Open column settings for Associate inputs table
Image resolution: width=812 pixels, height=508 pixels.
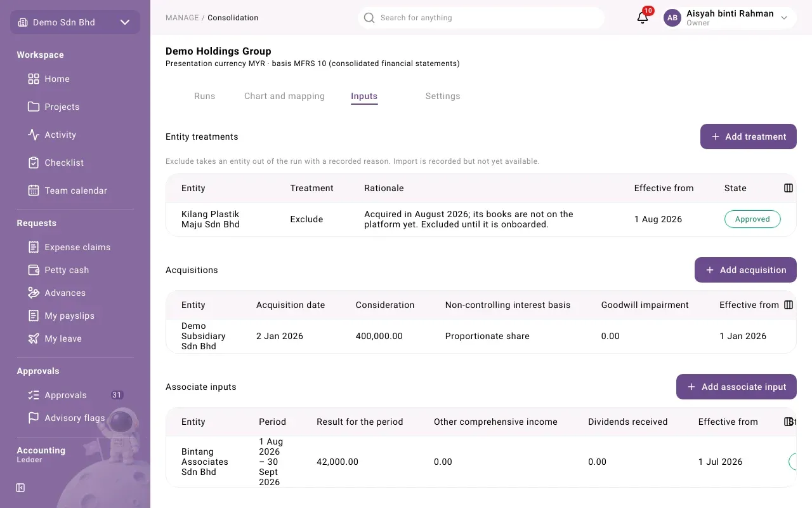(x=788, y=422)
